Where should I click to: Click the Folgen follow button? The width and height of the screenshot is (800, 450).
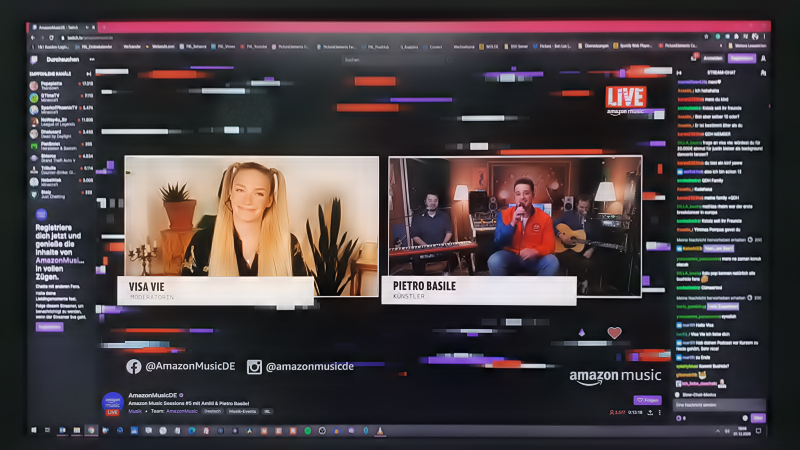coord(648,399)
